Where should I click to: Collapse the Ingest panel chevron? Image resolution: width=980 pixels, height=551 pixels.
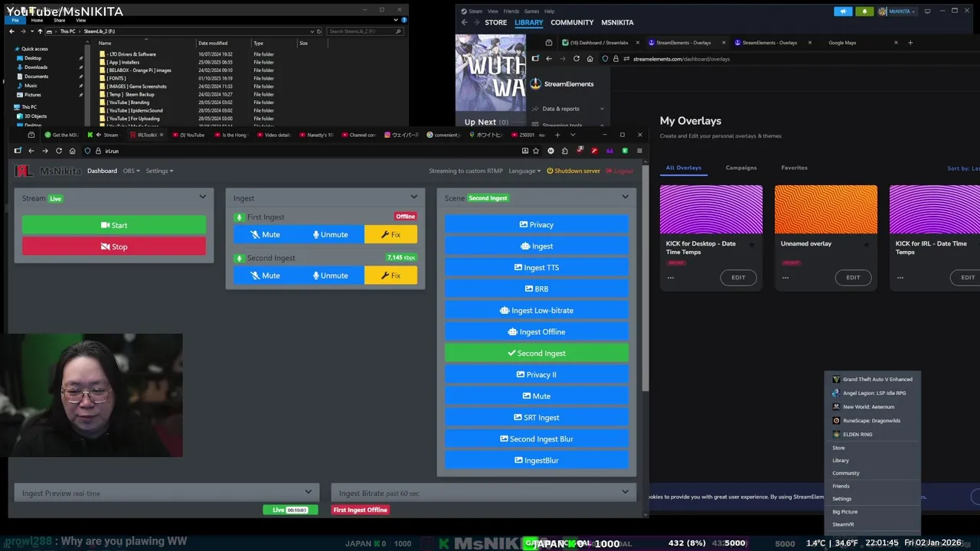(413, 197)
